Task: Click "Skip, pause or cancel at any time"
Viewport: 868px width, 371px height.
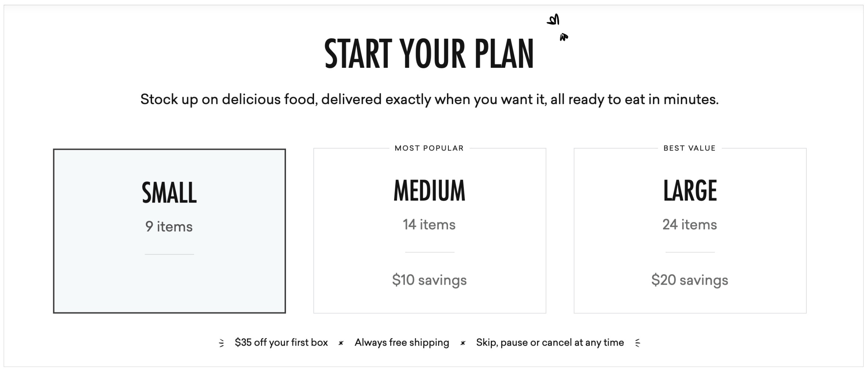Action: (x=550, y=343)
